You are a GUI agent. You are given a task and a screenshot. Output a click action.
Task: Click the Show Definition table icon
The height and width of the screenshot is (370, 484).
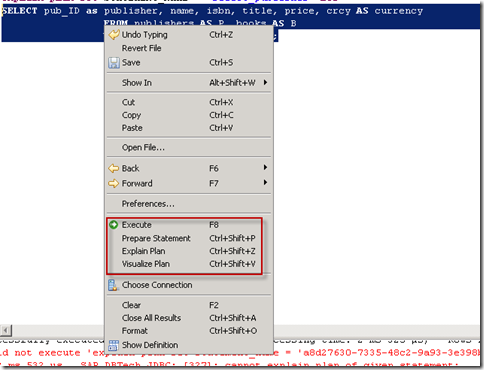point(113,345)
